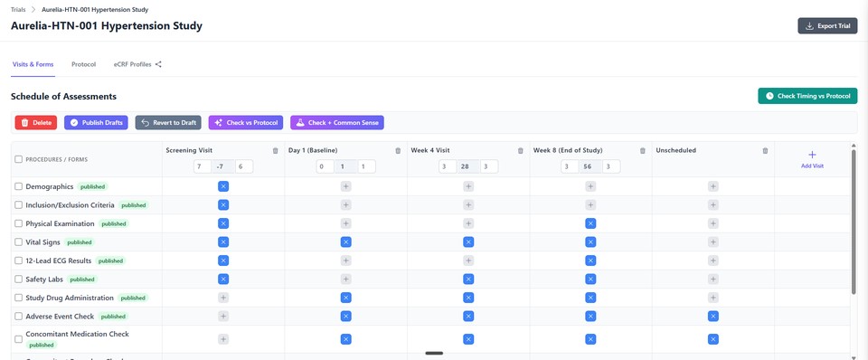The height and width of the screenshot is (360, 868).
Task: Remove Inclusion/Exclusion Criteria from Screening Visit
Action: tap(223, 205)
